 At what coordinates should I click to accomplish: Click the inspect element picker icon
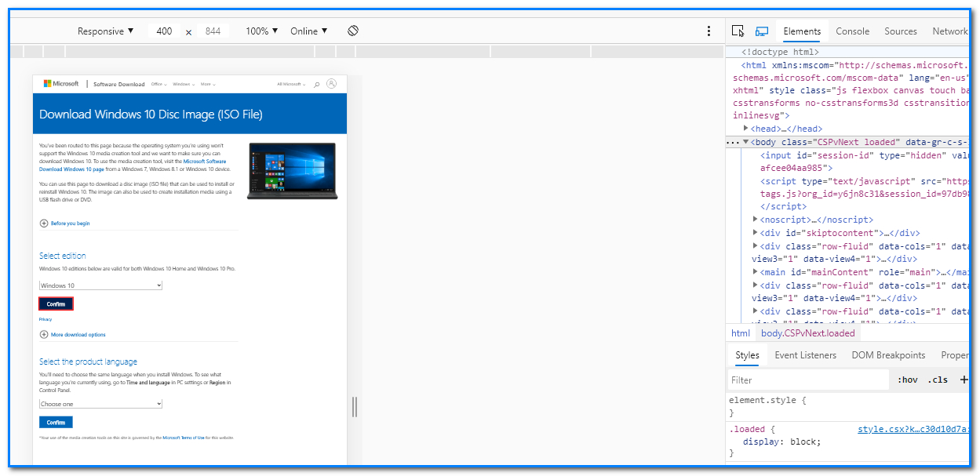[x=738, y=31]
